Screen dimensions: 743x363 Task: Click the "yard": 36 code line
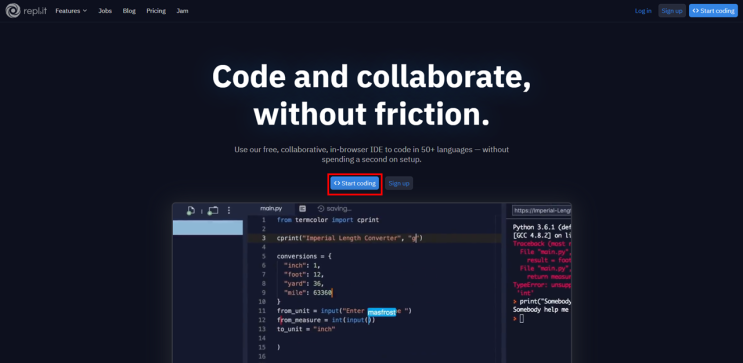point(304,283)
